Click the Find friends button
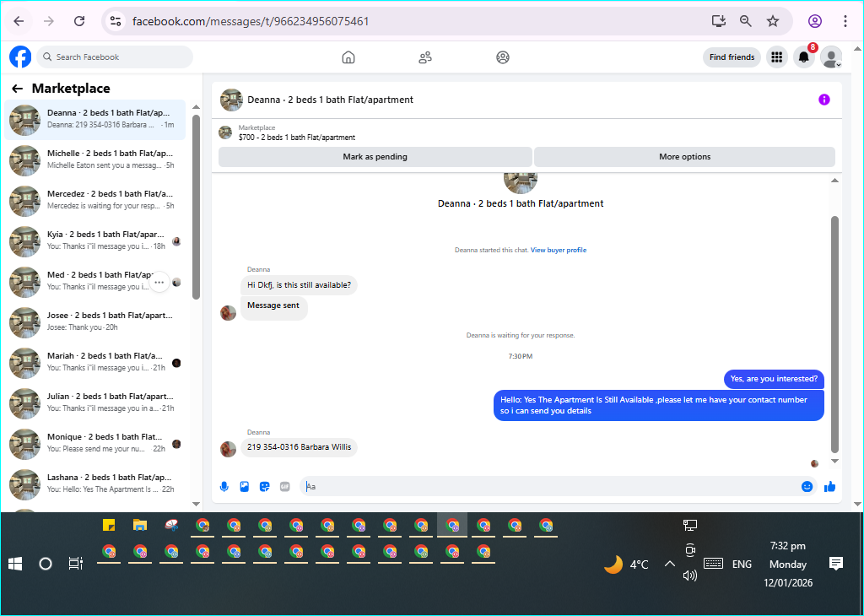The width and height of the screenshot is (864, 616). point(732,57)
